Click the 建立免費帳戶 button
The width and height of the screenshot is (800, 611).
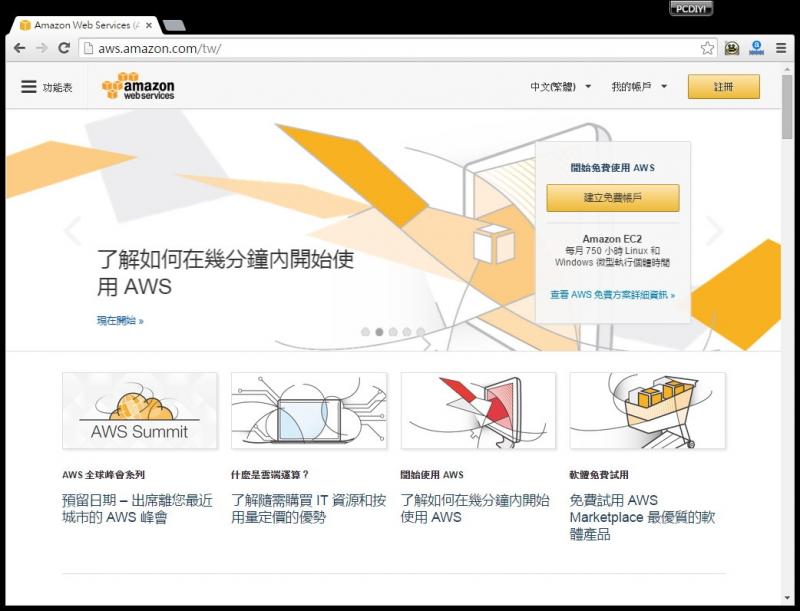point(613,198)
